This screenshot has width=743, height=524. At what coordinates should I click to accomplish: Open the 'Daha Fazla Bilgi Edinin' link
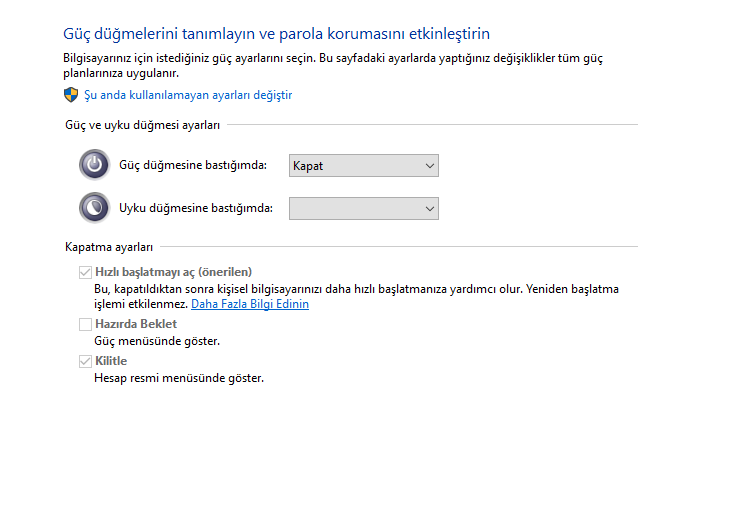pos(250,304)
